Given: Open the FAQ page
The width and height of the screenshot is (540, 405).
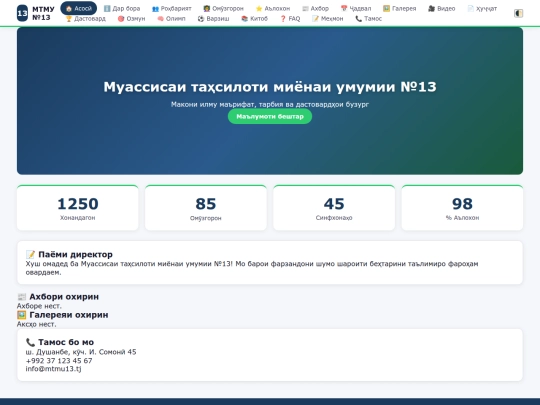Looking at the screenshot, I should (x=290, y=19).
